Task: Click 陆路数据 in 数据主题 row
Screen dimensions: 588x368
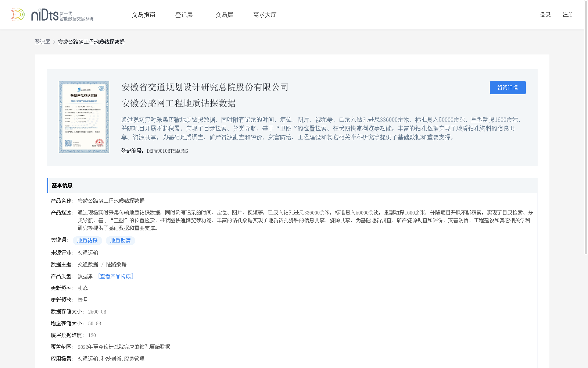Action: (x=116, y=265)
